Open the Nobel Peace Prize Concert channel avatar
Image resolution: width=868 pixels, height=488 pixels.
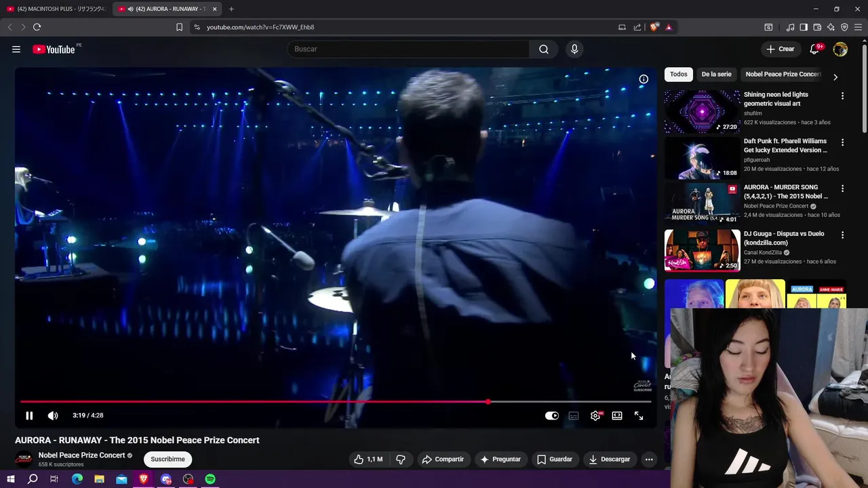24,459
